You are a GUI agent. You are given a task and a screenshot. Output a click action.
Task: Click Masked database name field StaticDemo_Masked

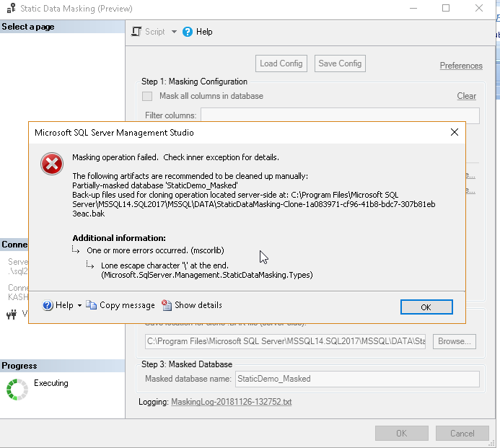(357, 379)
